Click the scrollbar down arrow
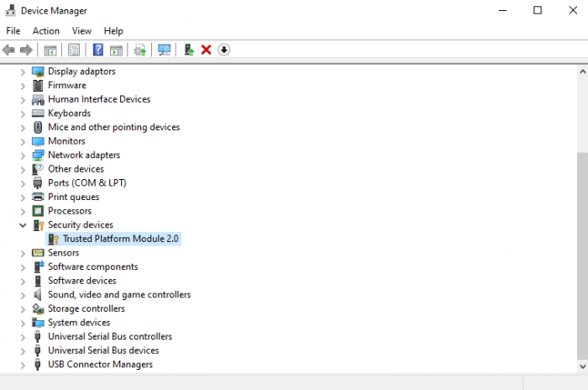 tap(582, 366)
